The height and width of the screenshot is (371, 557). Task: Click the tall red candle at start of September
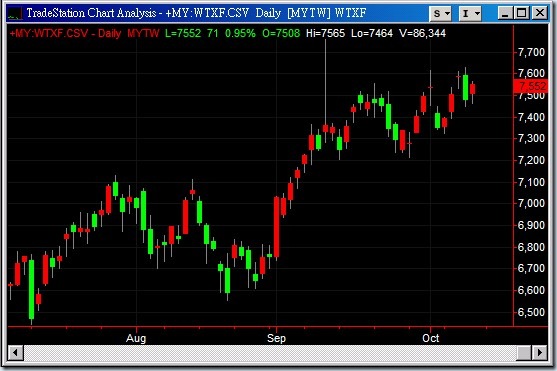point(276,227)
